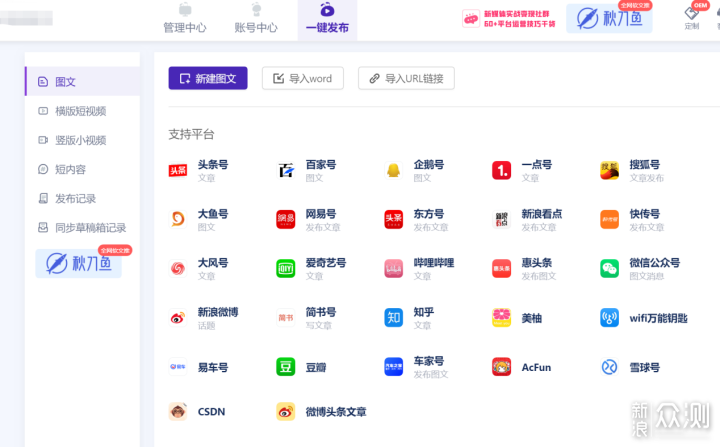Click the 爱奇艺号 platform icon
Viewport: 720px width, 447px height.
[x=286, y=268]
